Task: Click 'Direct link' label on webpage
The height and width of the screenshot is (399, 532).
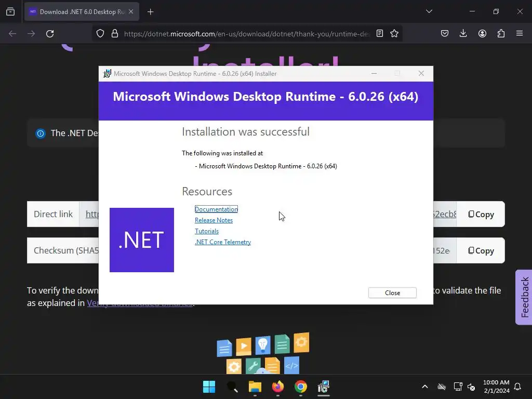Action: [x=54, y=214]
